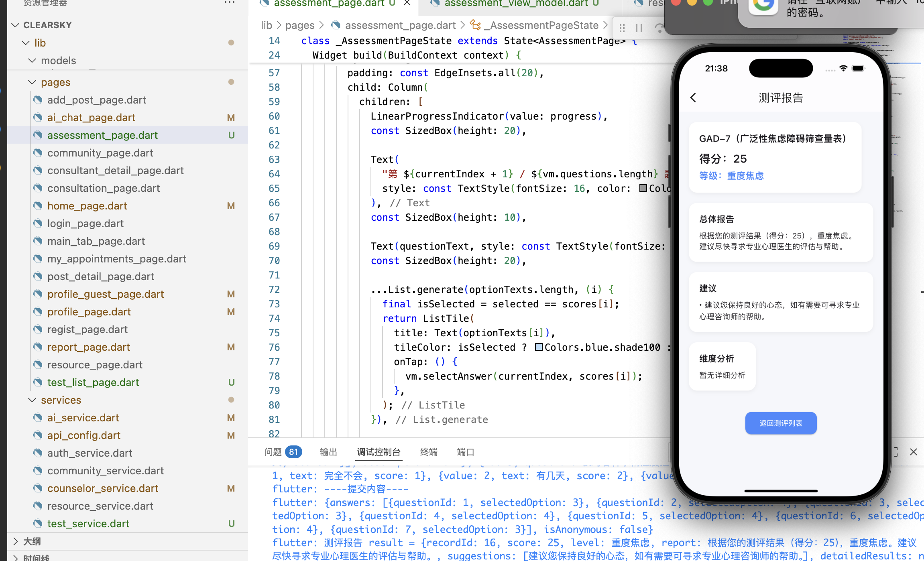The width and height of the screenshot is (924, 561).
Task: Switch to the 终端 terminal tab
Action: pos(429,452)
